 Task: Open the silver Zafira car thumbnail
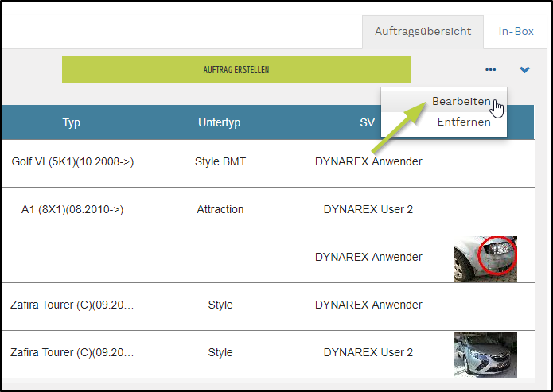[x=485, y=354]
